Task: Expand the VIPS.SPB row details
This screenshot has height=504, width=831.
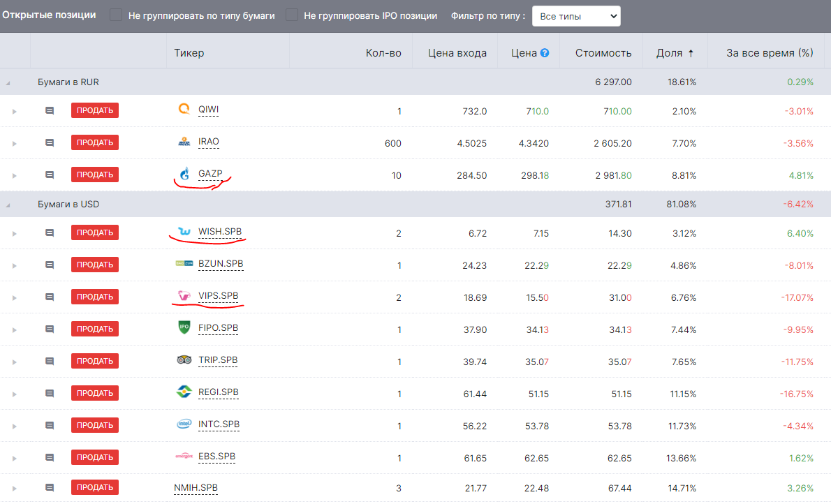Action: point(14,297)
